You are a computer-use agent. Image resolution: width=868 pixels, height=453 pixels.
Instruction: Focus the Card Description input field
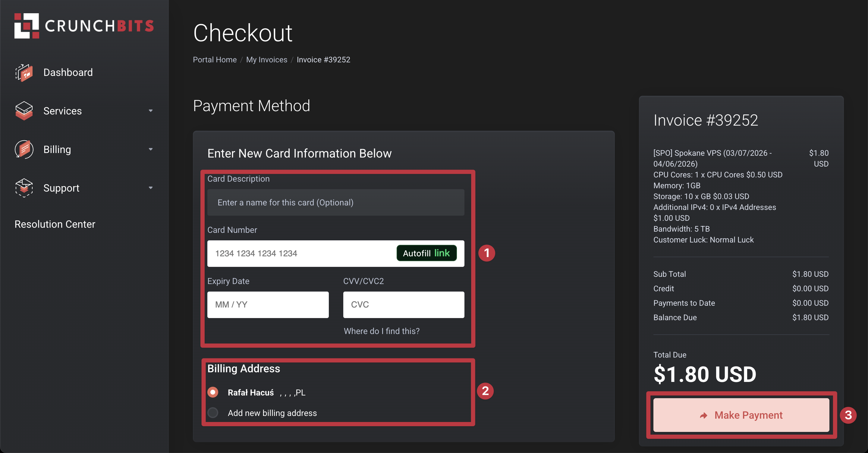(336, 202)
